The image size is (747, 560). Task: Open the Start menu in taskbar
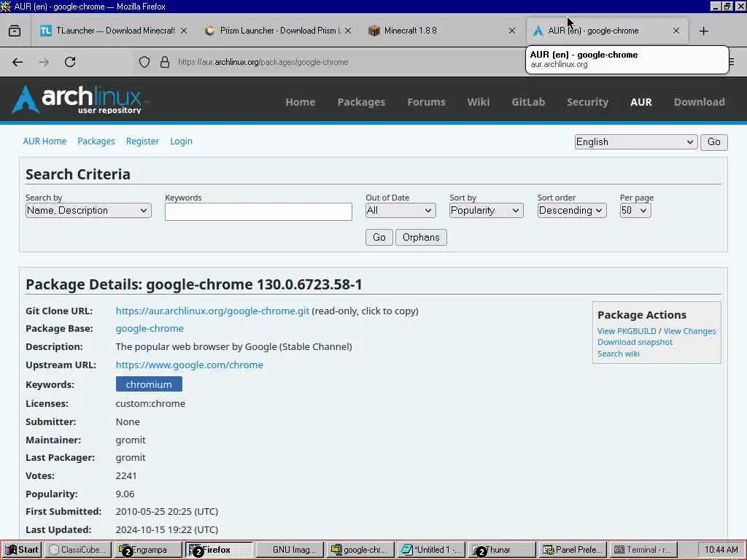tap(21, 550)
